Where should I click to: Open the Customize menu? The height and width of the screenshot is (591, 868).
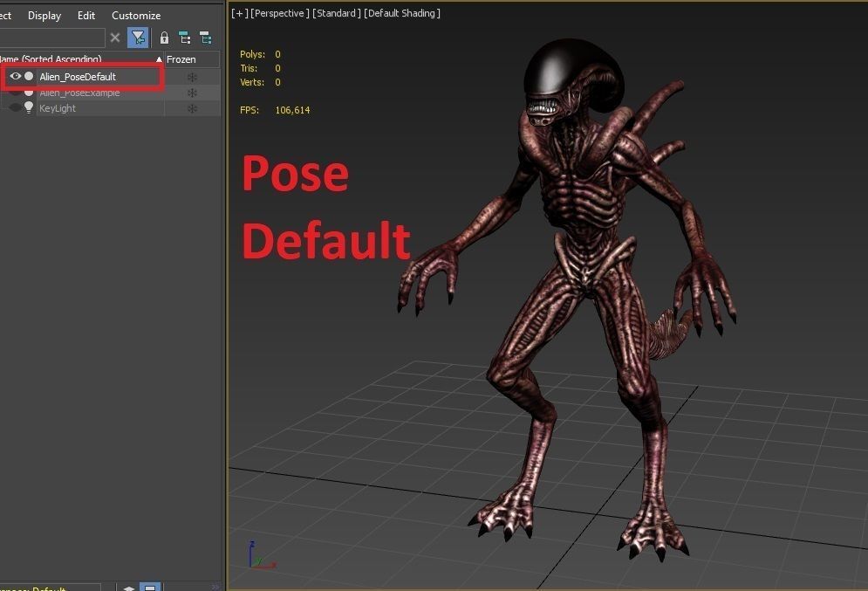tap(136, 16)
